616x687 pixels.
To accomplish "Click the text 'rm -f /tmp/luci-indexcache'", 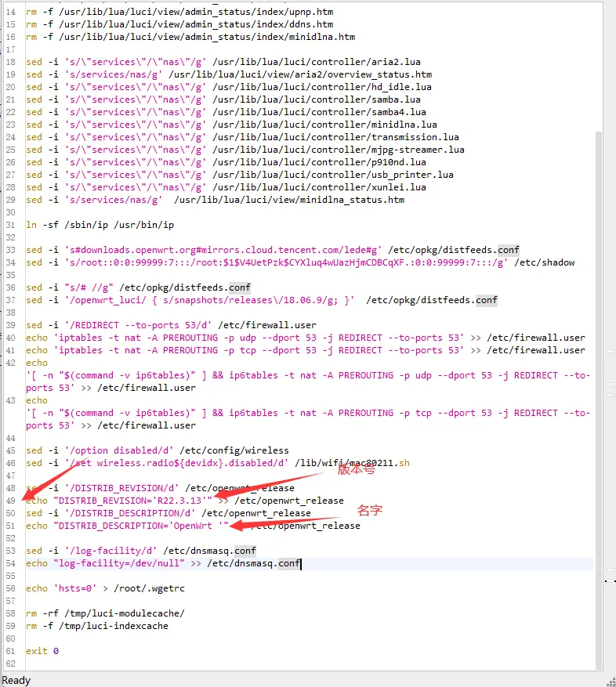I will [97, 626].
